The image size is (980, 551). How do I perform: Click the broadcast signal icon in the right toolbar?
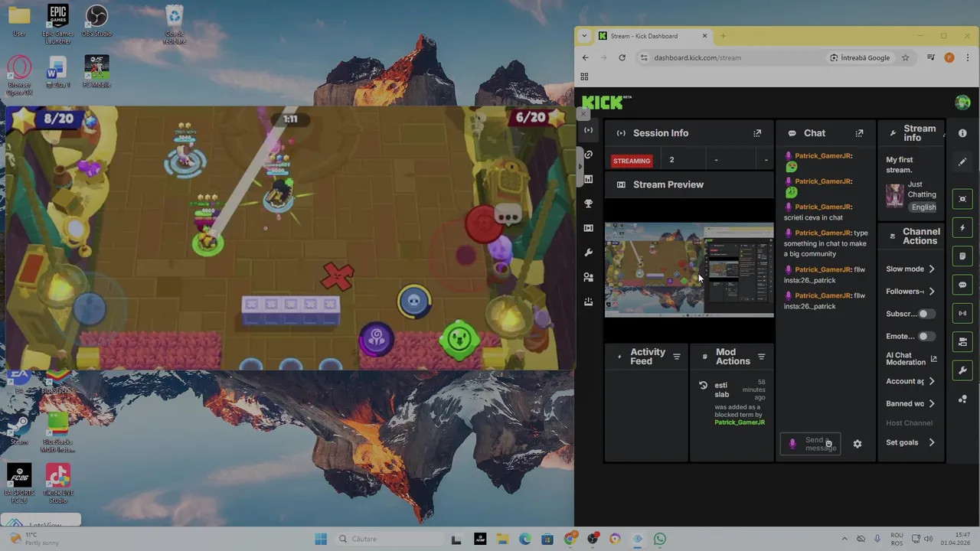962,313
